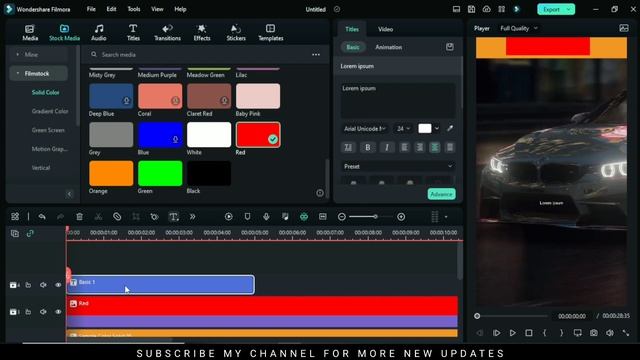Select the Orange solid color swatch
Viewport: 640px width, 360px height.
[x=111, y=173]
